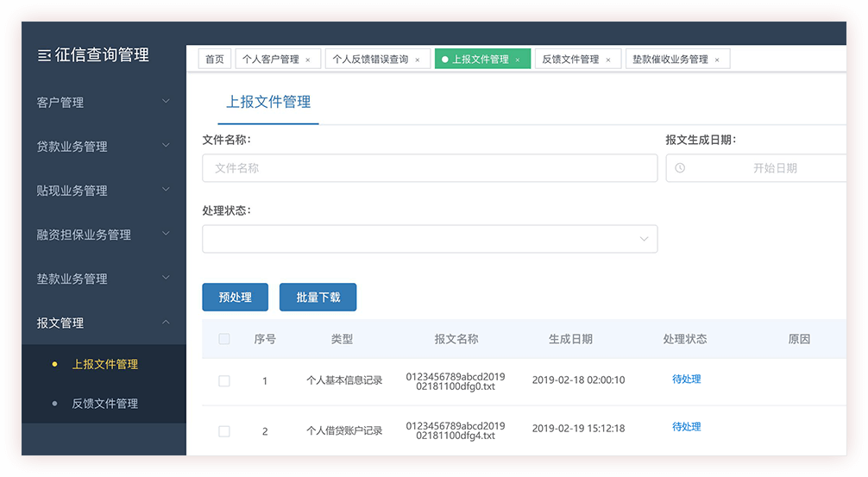Check the box for row 2 个人借贷账户记录
This screenshot has width=868, height=477.
[224, 431]
